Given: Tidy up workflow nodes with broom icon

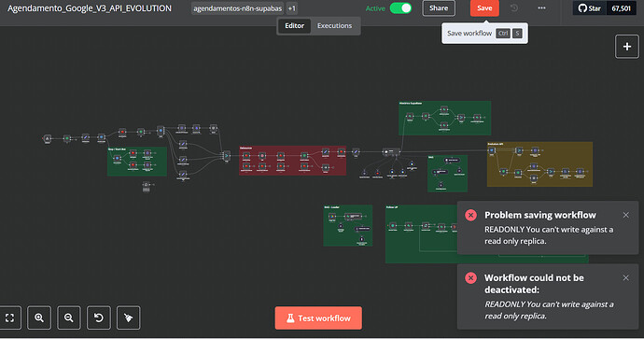Looking at the screenshot, I should click(129, 318).
